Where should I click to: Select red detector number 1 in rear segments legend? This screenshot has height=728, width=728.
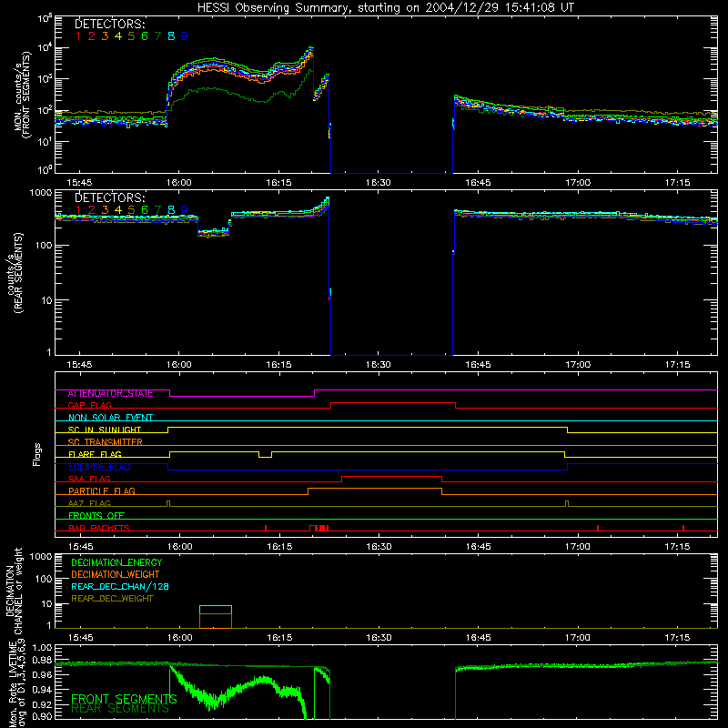(78, 210)
